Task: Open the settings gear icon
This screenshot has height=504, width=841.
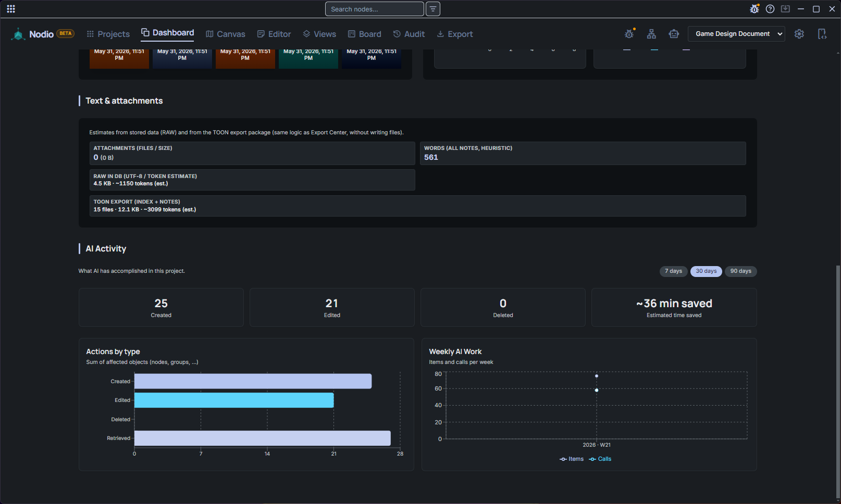Action: coord(799,34)
